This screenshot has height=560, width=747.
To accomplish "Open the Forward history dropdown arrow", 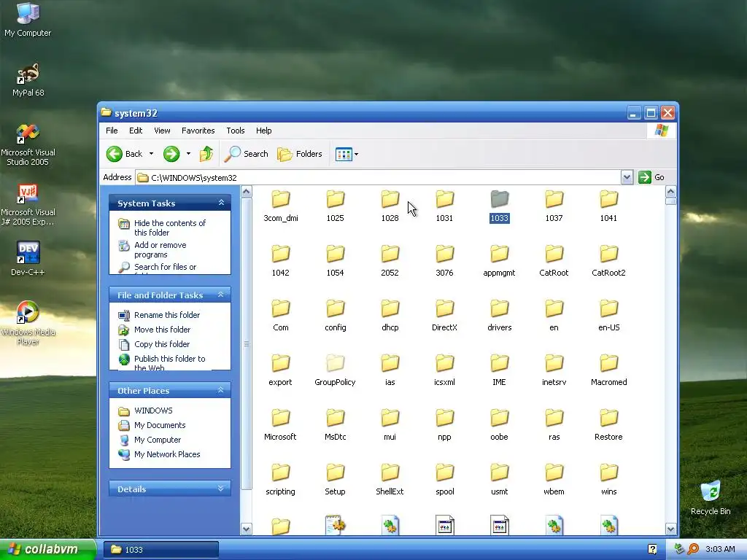I will coord(188,154).
